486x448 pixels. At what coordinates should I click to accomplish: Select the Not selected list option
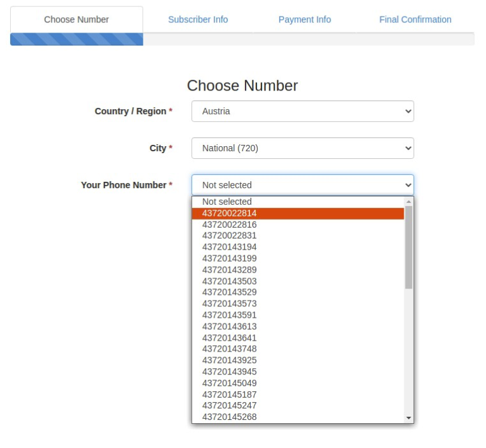[x=298, y=202]
